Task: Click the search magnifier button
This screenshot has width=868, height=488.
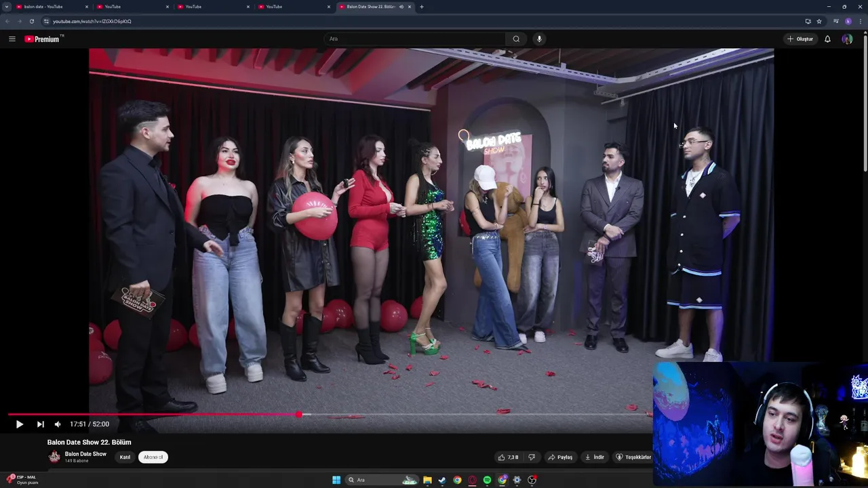Action: click(516, 39)
